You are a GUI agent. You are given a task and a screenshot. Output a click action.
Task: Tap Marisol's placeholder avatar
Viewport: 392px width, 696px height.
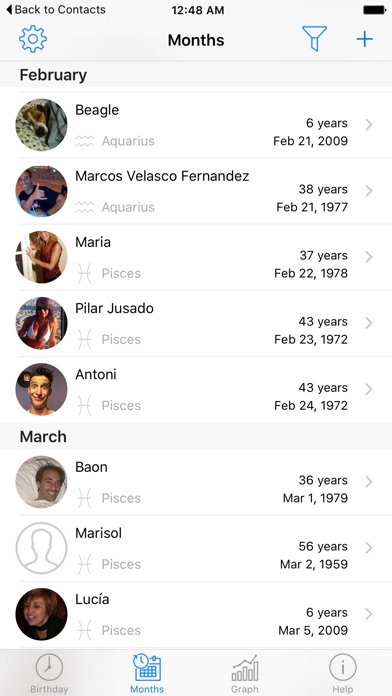coord(41,548)
